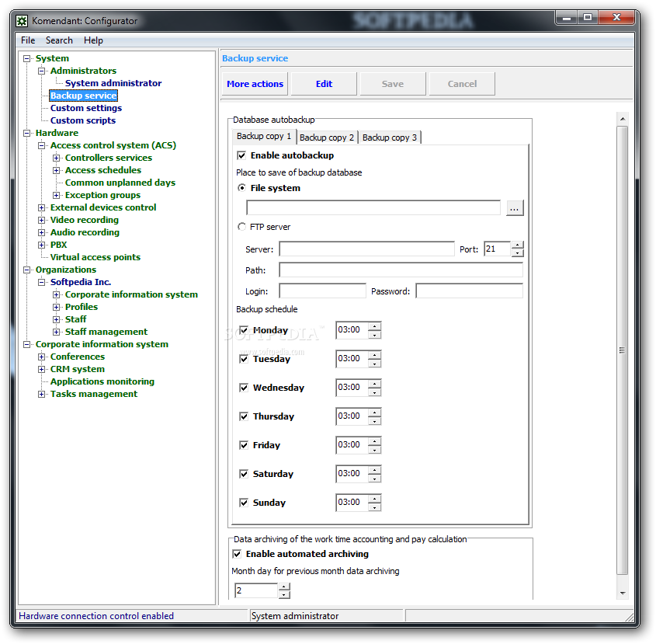This screenshot has width=656, height=644.
Task: Expand the Conferences tree node
Action: [x=41, y=357]
